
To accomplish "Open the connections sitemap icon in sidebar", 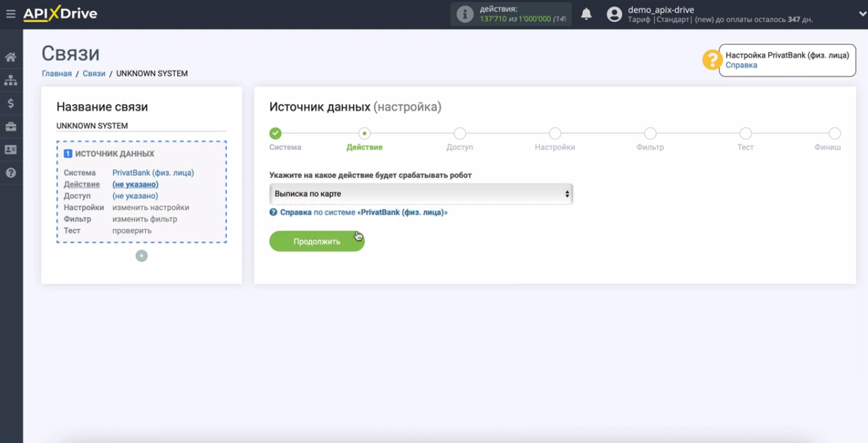I will (x=11, y=80).
